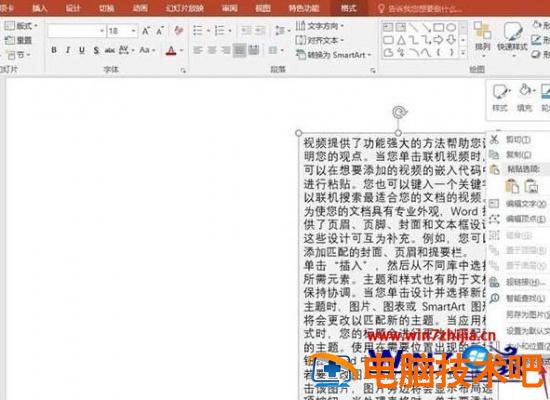The width and height of the screenshot is (550, 400).
Task: Click the rotation handle above text box
Action: (x=399, y=112)
